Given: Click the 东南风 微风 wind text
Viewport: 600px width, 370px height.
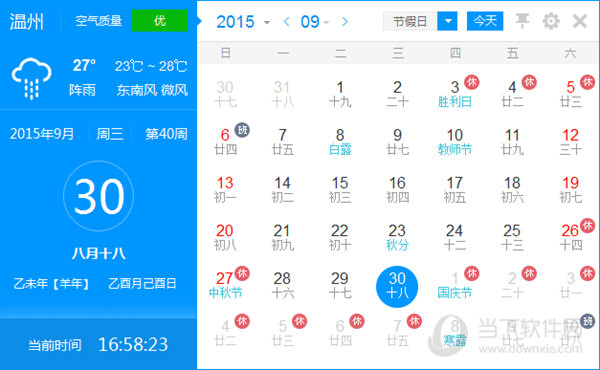Looking at the screenshot, I should [x=152, y=90].
